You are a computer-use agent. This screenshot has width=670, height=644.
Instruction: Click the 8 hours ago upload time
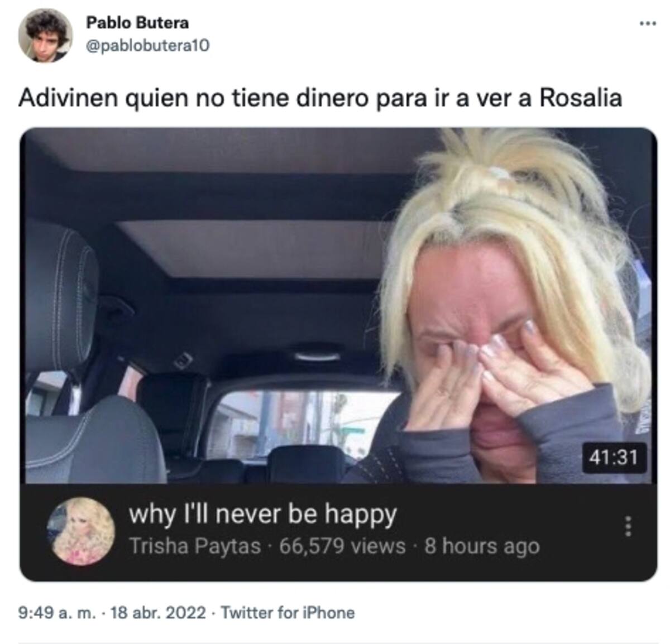point(482,546)
